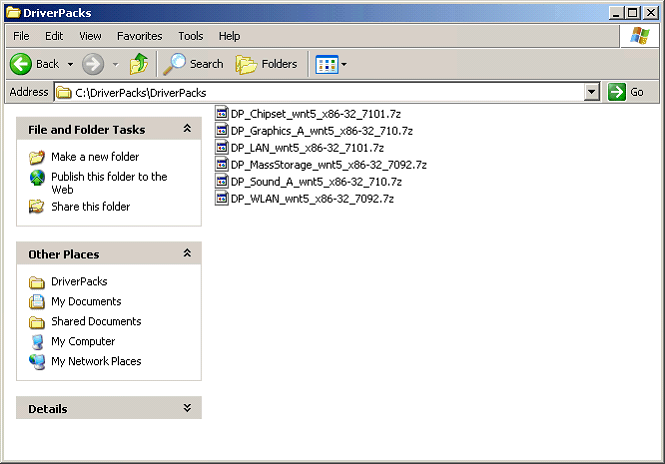Viewport: 665px width, 464px height.
Task: Expand the Details panel
Action: pos(187,408)
